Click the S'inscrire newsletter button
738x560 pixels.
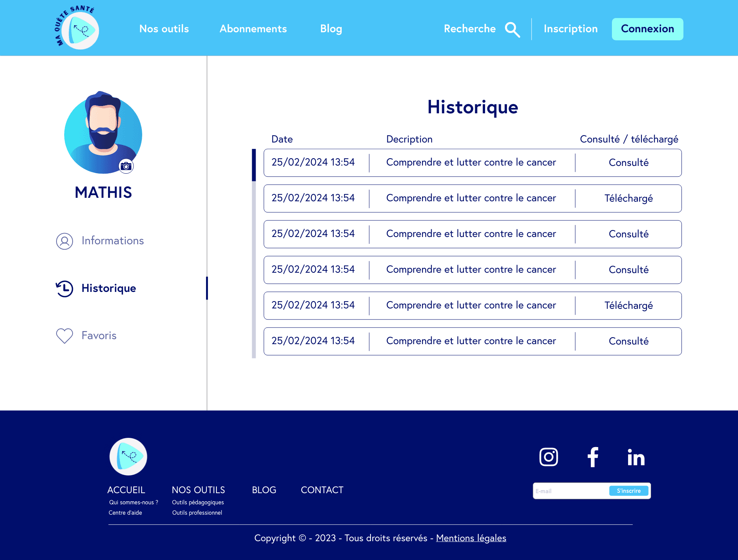tap(628, 491)
